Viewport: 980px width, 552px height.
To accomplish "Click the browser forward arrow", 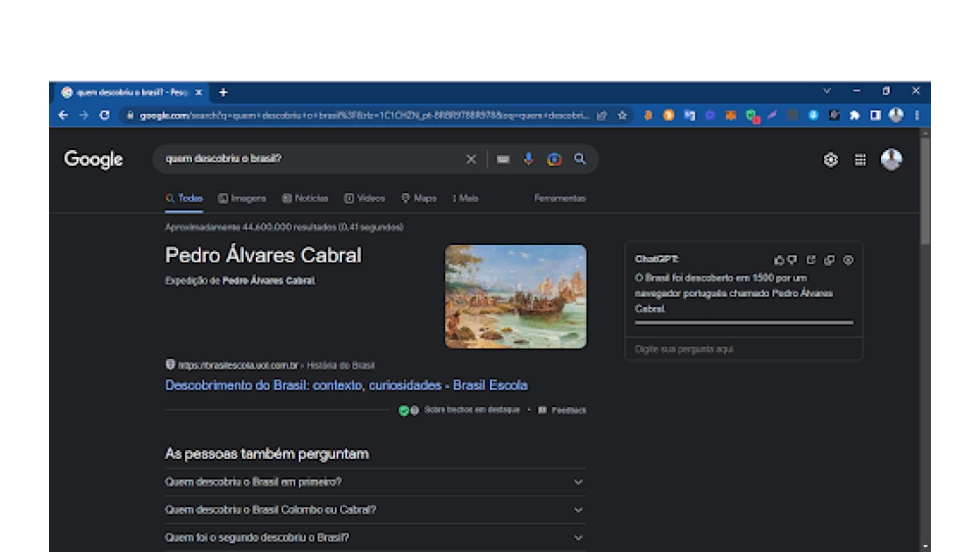I will click(x=83, y=115).
